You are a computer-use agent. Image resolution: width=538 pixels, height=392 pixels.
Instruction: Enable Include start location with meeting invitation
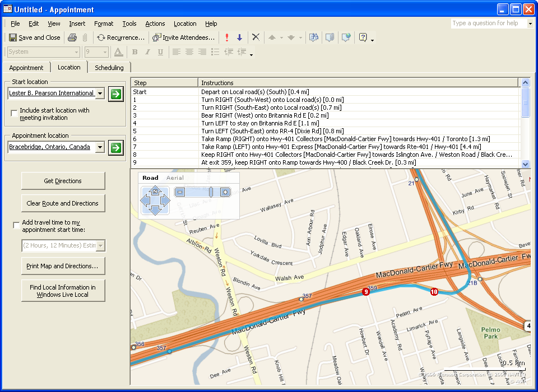click(x=14, y=114)
